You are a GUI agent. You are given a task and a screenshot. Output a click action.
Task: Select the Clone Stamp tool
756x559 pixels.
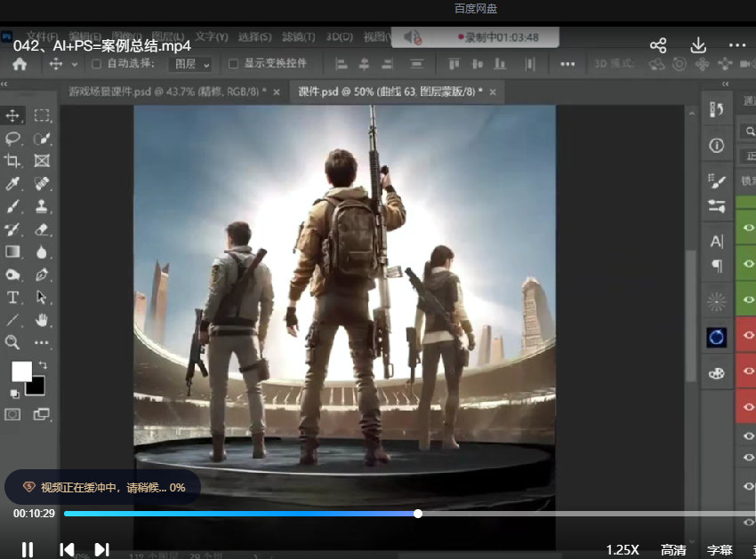(x=42, y=206)
